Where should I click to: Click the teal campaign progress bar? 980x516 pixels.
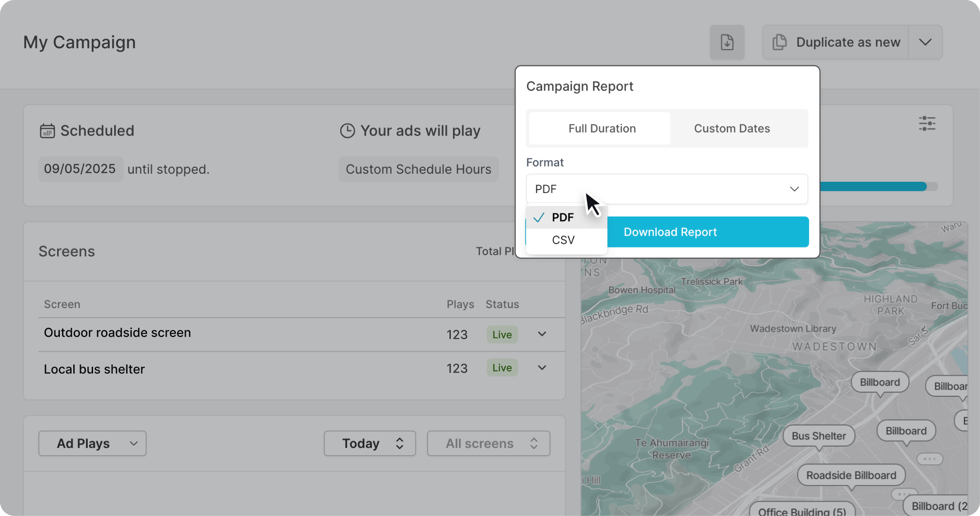coord(872,186)
